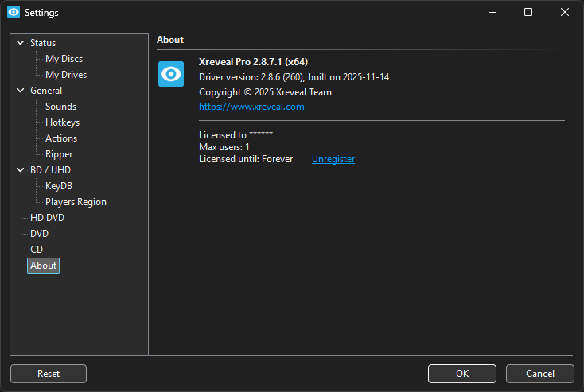Show the Ripper settings
The image size is (584, 392).
pos(59,154)
